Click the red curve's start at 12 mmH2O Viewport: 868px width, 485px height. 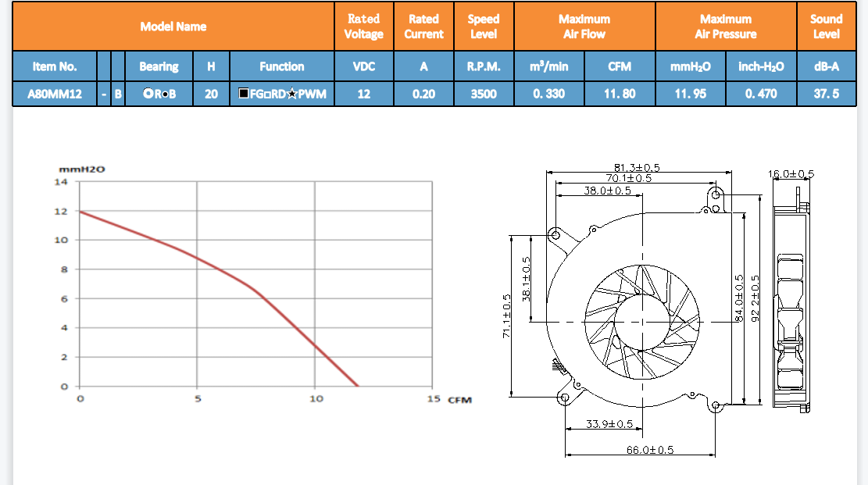pyautogui.click(x=80, y=212)
